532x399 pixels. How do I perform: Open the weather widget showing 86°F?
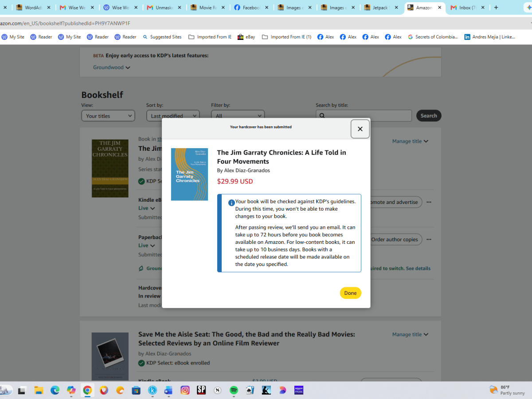click(x=507, y=390)
